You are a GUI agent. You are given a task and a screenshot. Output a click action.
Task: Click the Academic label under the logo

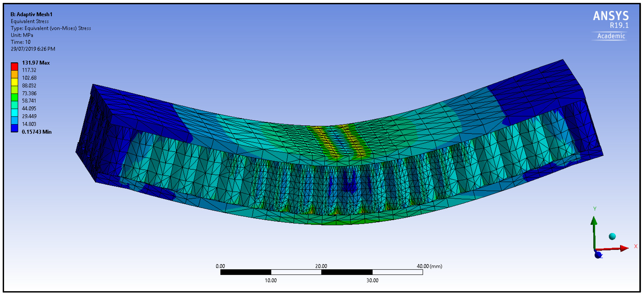coord(611,36)
